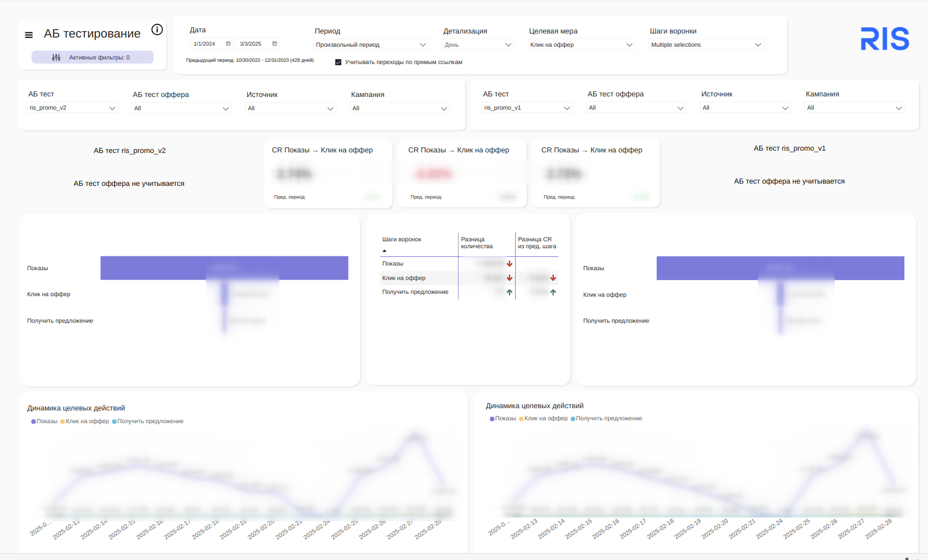This screenshot has height=560, width=928.
Task: Toggle Учитывать переходы по прямым ссылкам checkbox
Action: [x=338, y=62]
